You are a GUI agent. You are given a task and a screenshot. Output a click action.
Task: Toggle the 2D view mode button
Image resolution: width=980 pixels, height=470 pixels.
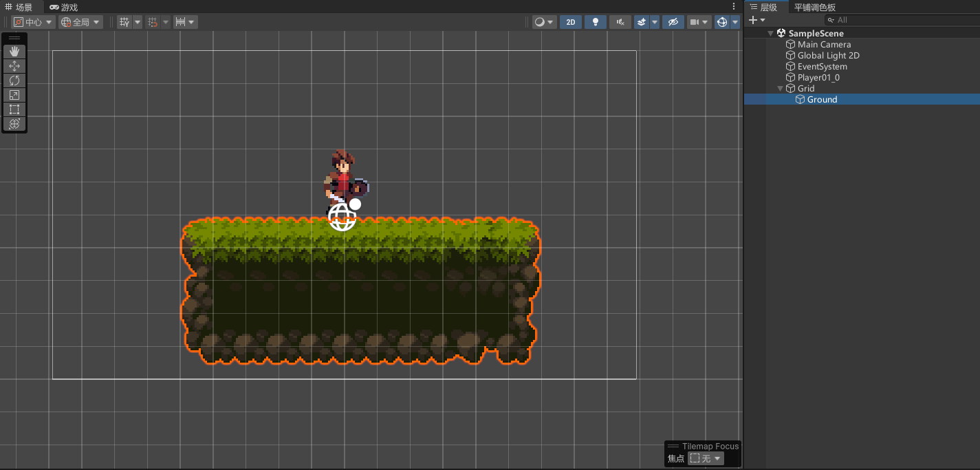571,22
